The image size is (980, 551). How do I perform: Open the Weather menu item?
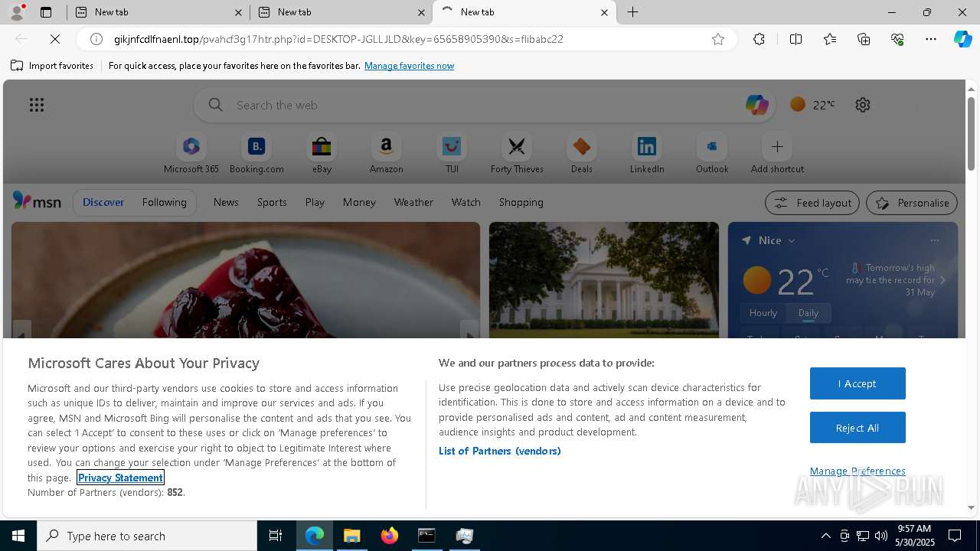tap(413, 202)
